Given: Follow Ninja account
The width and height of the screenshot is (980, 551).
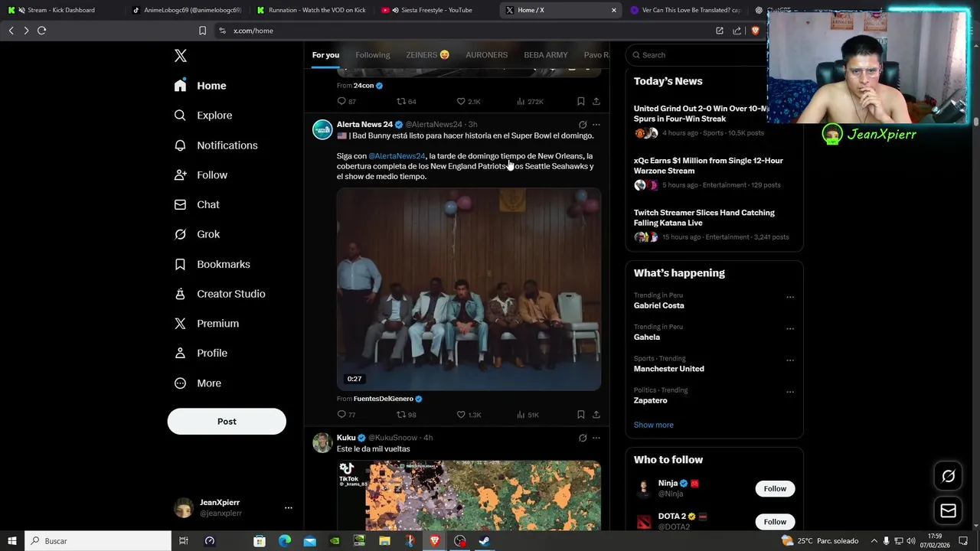Looking at the screenshot, I should (775, 489).
